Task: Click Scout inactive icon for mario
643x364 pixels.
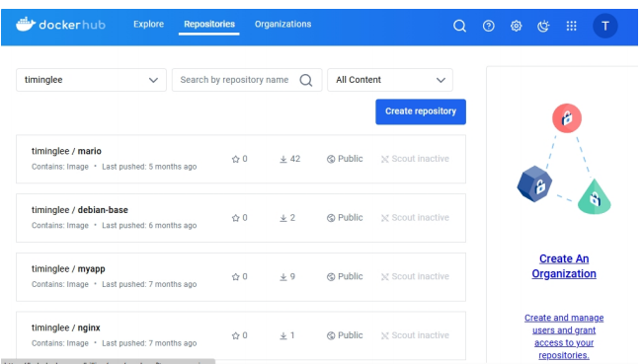Action: [384, 159]
